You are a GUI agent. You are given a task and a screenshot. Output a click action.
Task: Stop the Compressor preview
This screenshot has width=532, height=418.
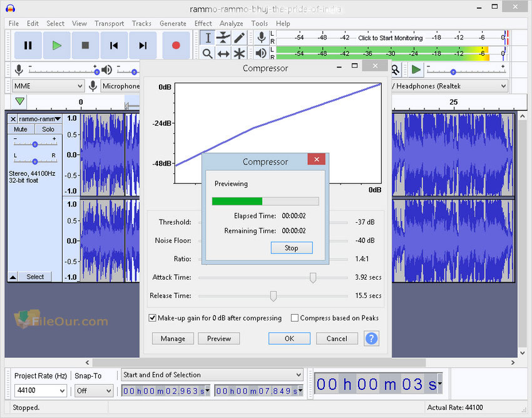click(292, 248)
